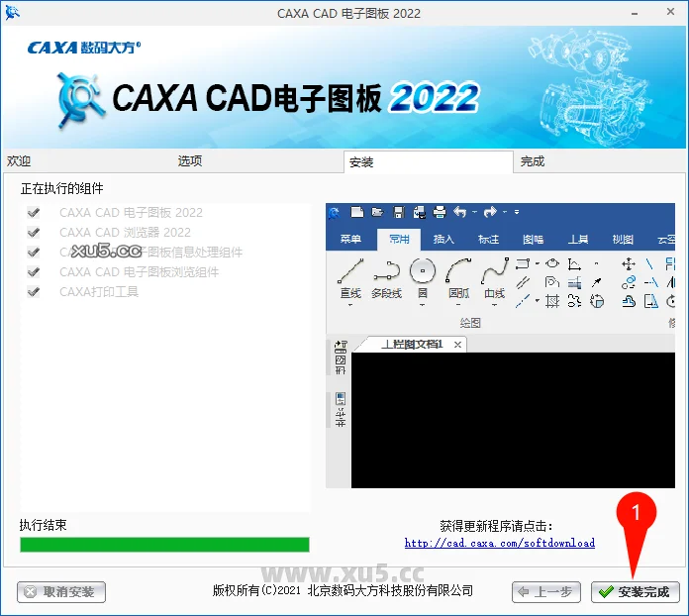Expand the dropdown arrow under 圆弧
Image resolution: width=689 pixels, height=616 pixels.
point(458,305)
